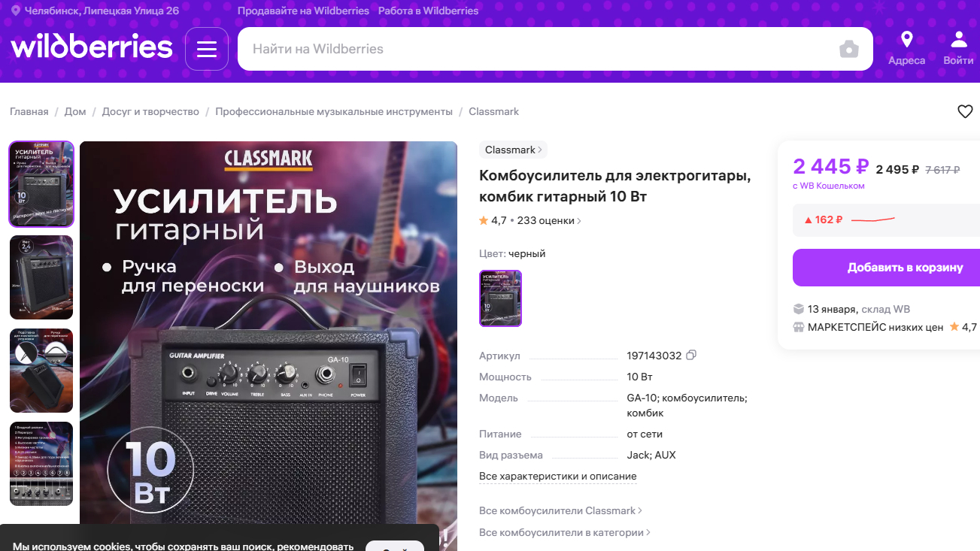Open Профессиональные музыкальные инструменты breadcrumb
Image resolution: width=980 pixels, height=551 pixels.
click(x=334, y=111)
